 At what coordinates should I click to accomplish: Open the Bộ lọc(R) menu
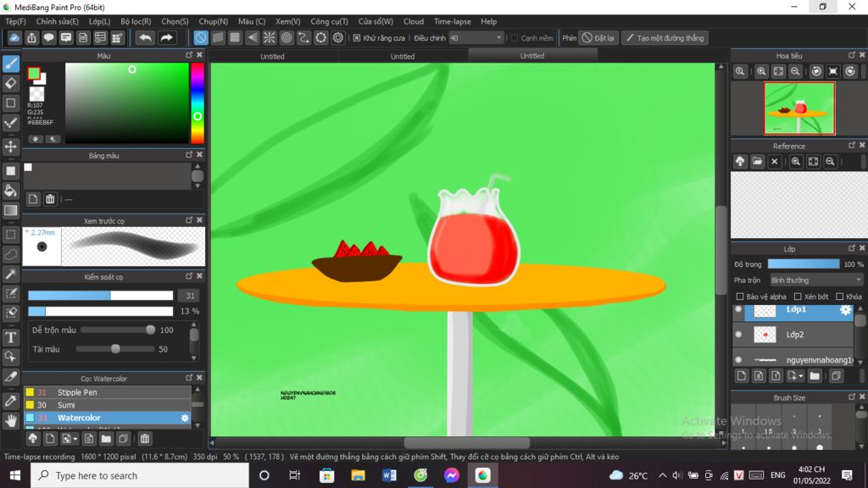pos(136,21)
